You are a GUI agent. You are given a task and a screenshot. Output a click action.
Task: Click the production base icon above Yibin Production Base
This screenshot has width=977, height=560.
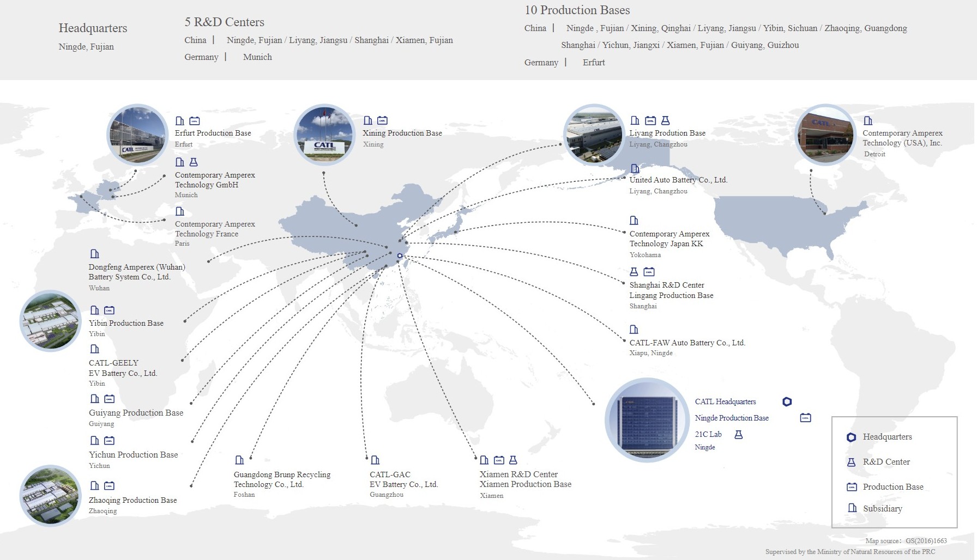tap(110, 311)
